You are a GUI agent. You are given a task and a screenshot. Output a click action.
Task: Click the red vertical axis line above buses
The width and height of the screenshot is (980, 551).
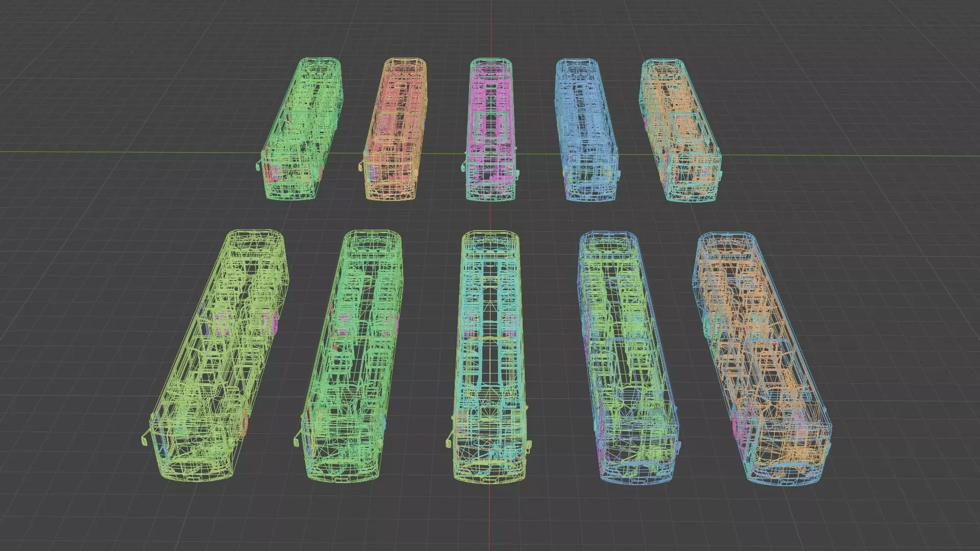point(492,26)
